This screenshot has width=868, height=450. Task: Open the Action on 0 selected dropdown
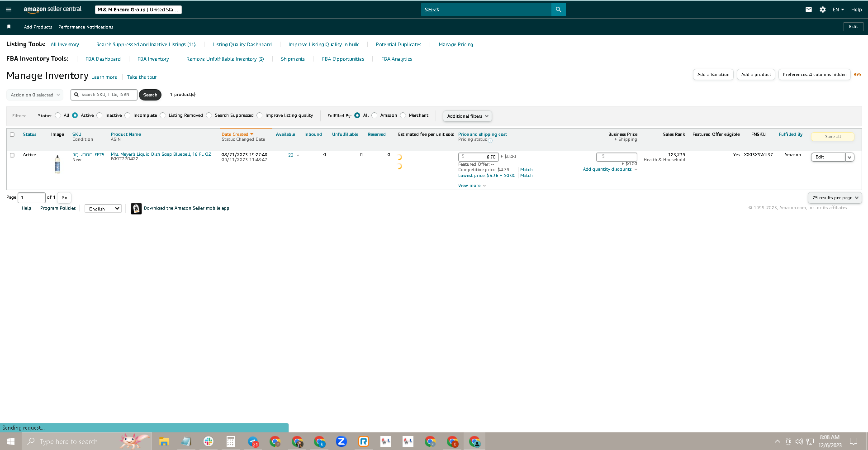(x=35, y=95)
